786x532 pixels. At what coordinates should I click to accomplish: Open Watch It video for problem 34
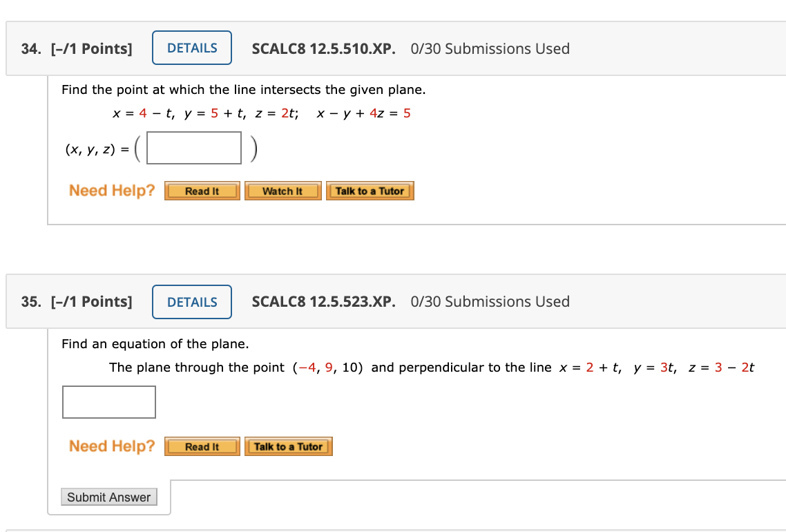click(x=282, y=191)
